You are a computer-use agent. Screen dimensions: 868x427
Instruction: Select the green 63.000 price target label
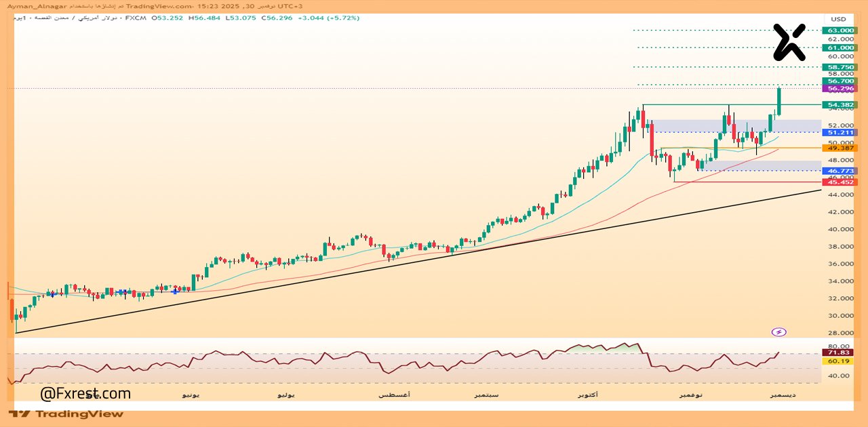tap(841, 29)
